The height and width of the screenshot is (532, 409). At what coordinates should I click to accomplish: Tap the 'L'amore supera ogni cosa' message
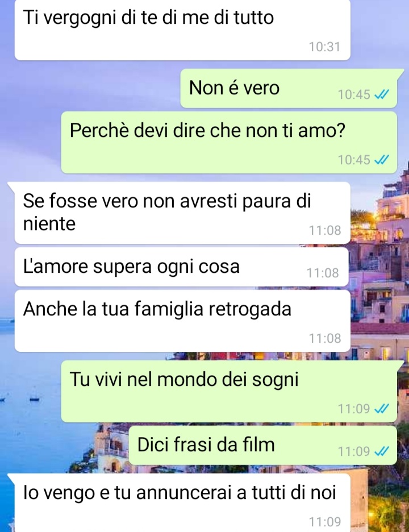[181, 267]
